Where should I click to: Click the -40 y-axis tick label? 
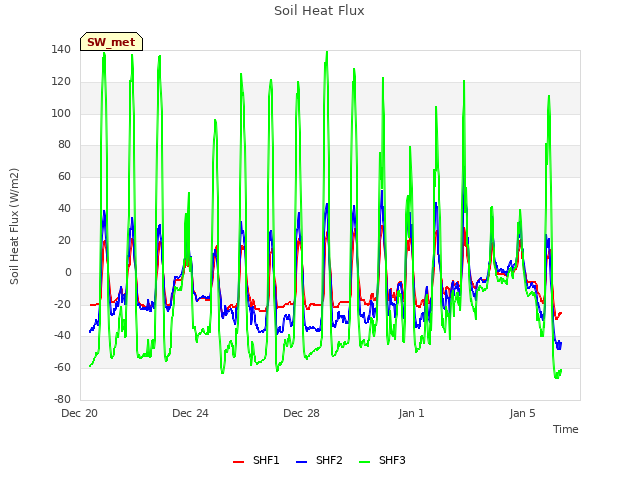62,336
